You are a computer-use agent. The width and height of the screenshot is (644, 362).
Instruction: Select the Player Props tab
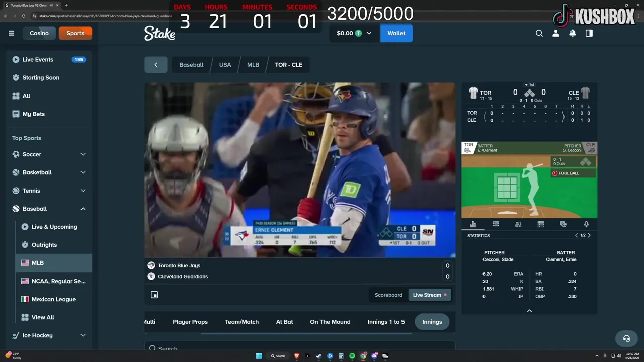(190, 322)
